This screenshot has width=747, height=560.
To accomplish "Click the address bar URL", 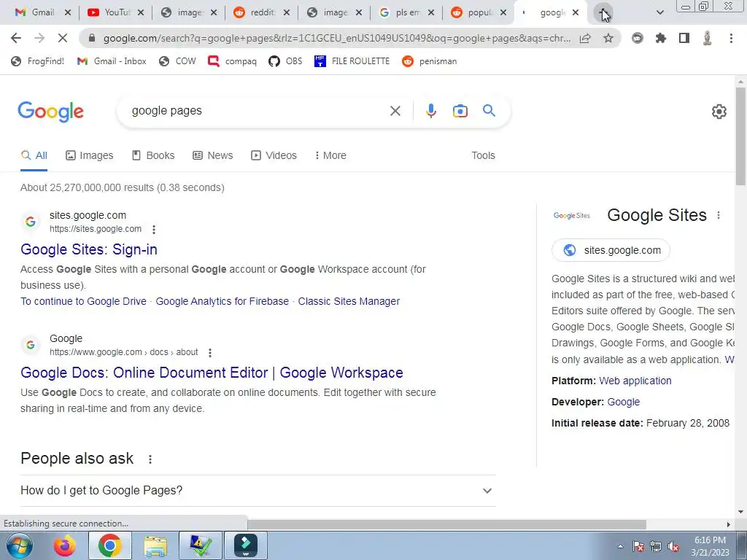I will pos(337,38).
